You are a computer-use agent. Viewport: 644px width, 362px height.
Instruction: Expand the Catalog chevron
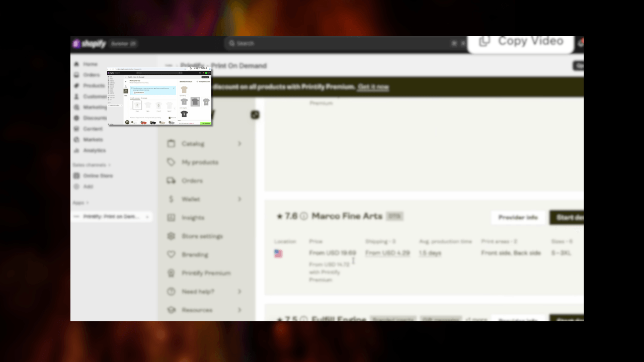coord(239,144)
